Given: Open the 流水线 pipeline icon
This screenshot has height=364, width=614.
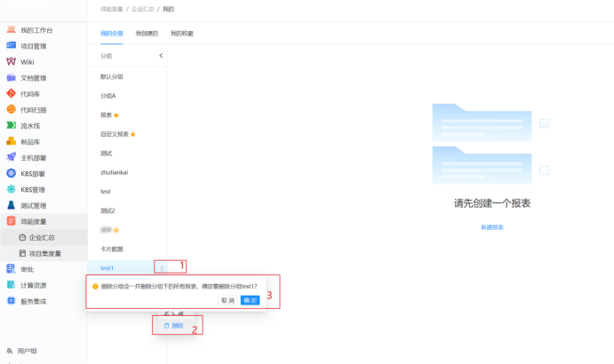Looking at the screenshot, I should click(11, 125).
